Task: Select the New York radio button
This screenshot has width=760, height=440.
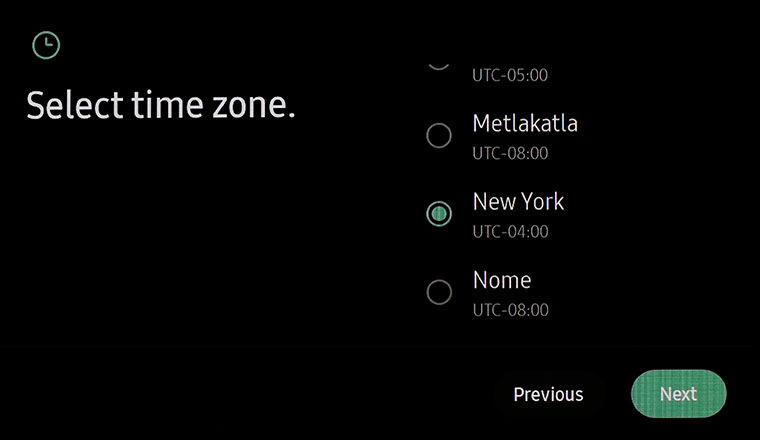Action: pyautogui.click(x=439, y=213)
